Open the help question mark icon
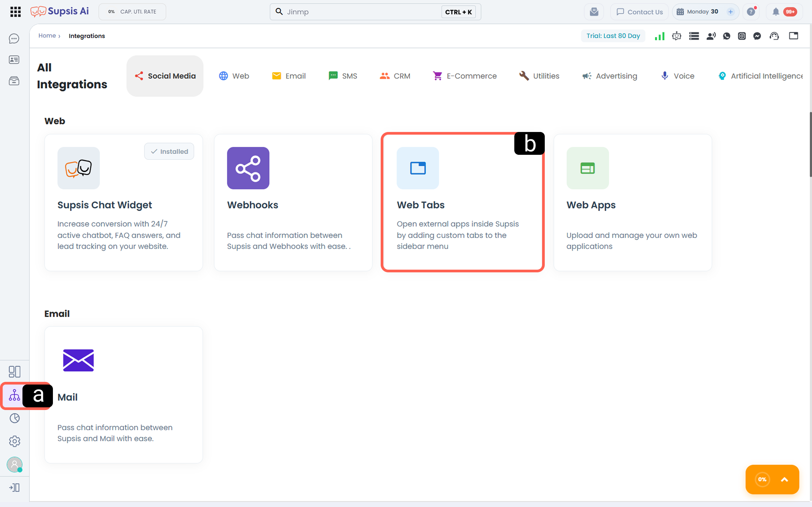 click(x=751, y=12)
